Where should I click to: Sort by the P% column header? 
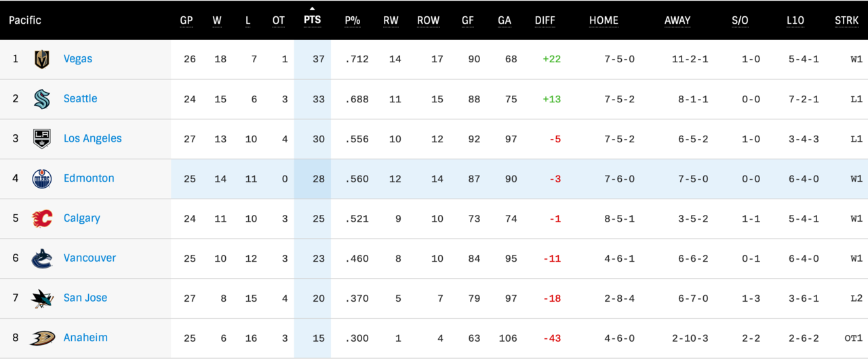coord(352,20)
